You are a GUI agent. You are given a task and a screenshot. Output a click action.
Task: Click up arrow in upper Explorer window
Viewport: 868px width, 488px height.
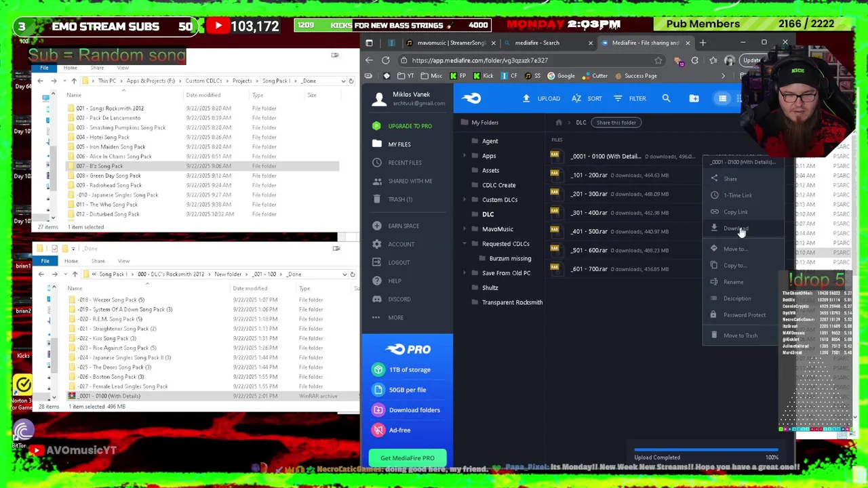click(x=74, y=81)
